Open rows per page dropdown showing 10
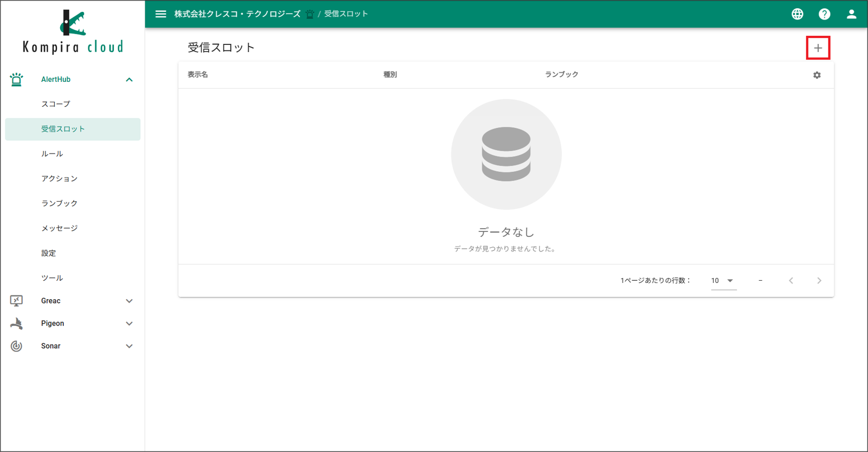The width and height of the screenshot is (868, 452). pos(723,281)
